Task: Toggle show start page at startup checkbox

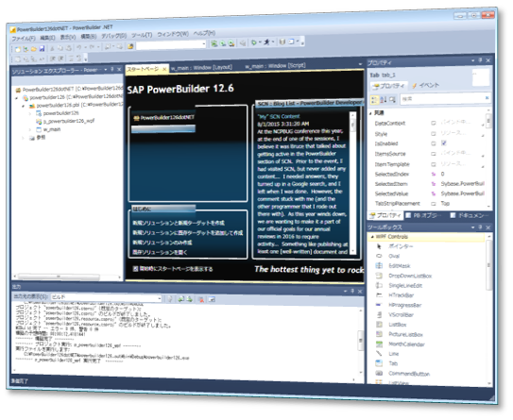Action: click(x=135, y=269)
